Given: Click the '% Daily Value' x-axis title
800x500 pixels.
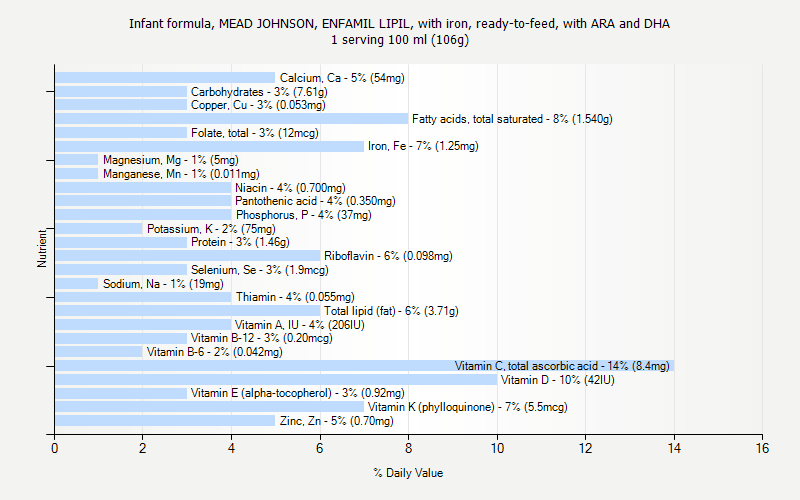Looking at the screenshot, I should (x=408, y=473).
